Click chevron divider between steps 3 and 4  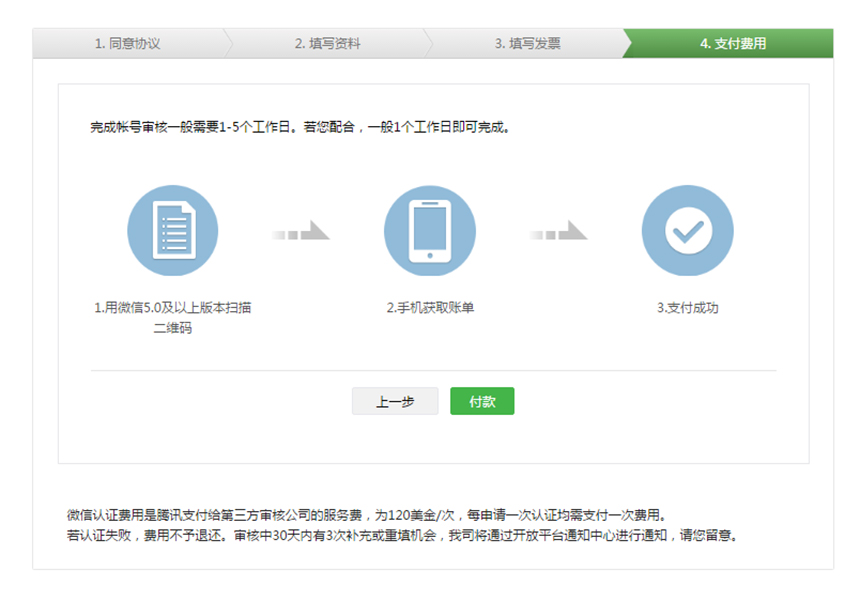click(628, 44)
